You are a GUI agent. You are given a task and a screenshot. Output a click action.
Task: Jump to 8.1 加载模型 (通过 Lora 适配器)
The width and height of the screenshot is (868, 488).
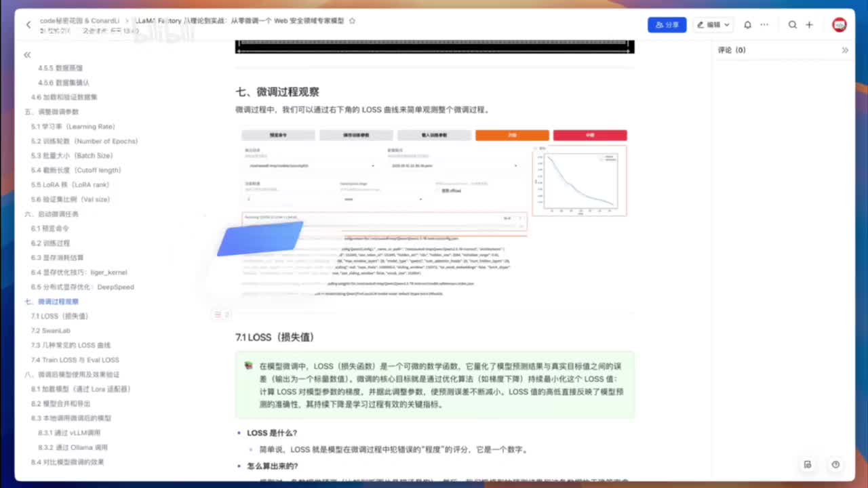point(81,389)
